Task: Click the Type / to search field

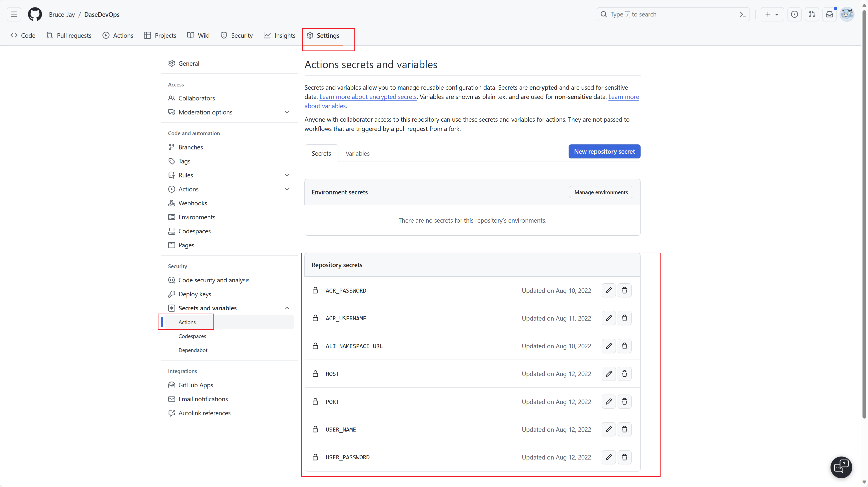Action: 666,14
